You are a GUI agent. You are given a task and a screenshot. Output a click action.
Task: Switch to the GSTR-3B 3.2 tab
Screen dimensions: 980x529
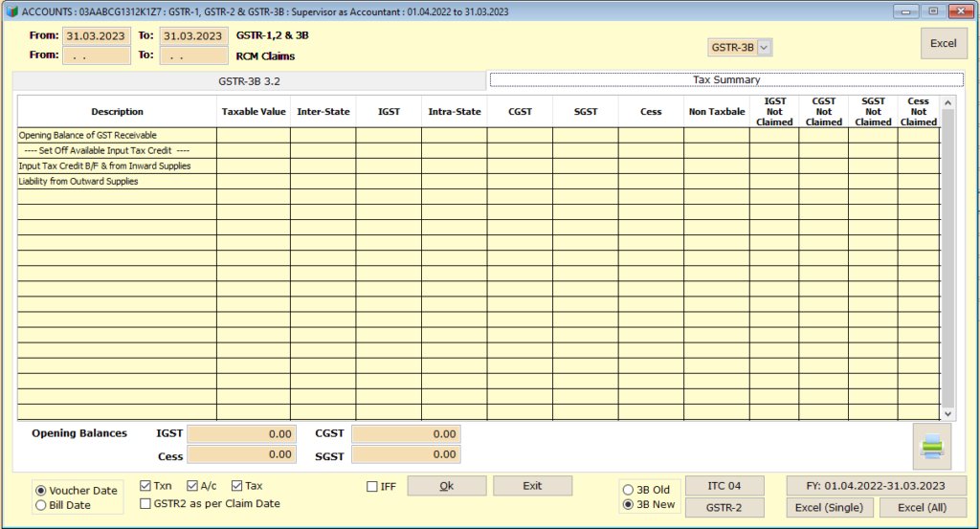coord(249,81)
